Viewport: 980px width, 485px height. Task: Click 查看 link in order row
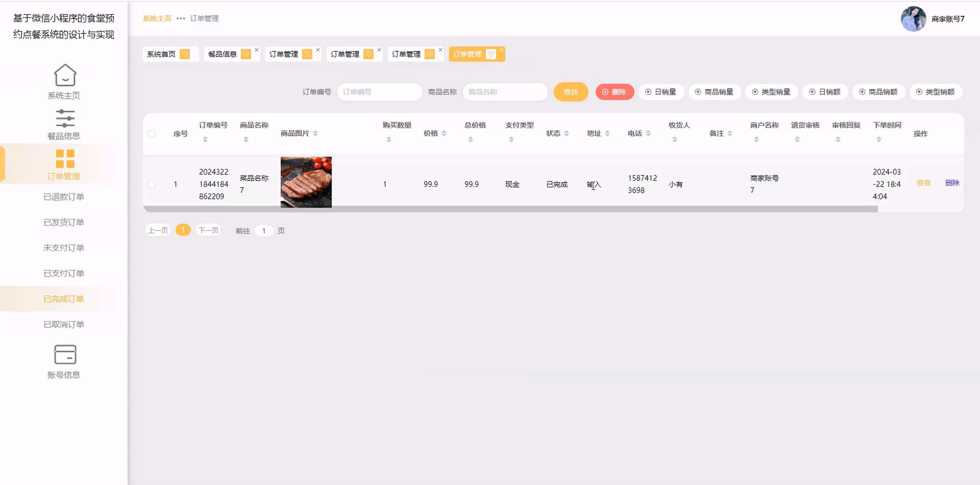click(x=923, y=183)
